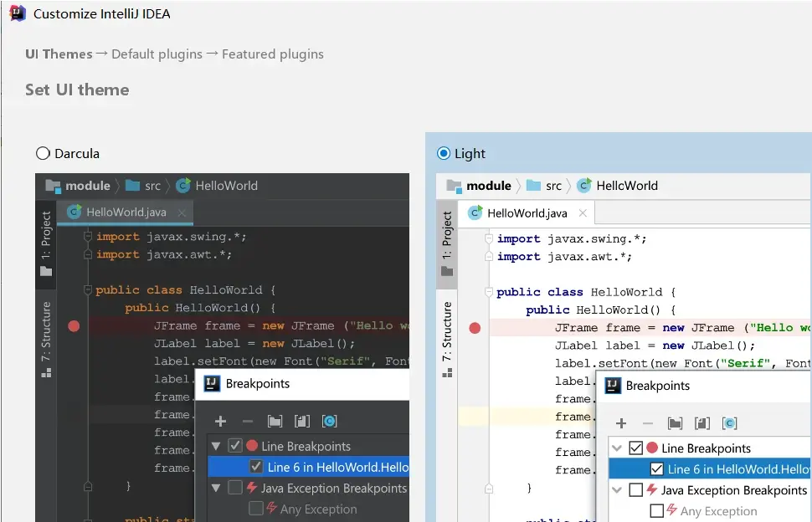Click the red breakpoint dot in Light gutter
Screen dimensions: 812x522
475,328
